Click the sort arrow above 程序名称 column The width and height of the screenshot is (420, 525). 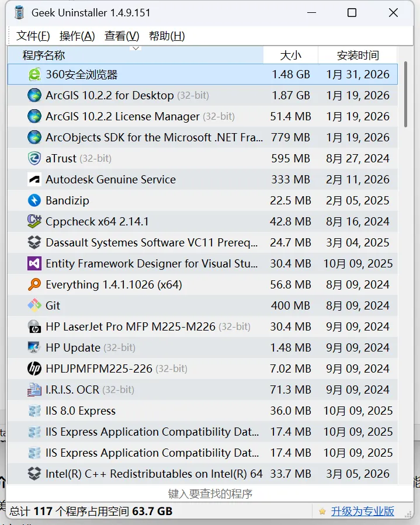click(136, 48)
